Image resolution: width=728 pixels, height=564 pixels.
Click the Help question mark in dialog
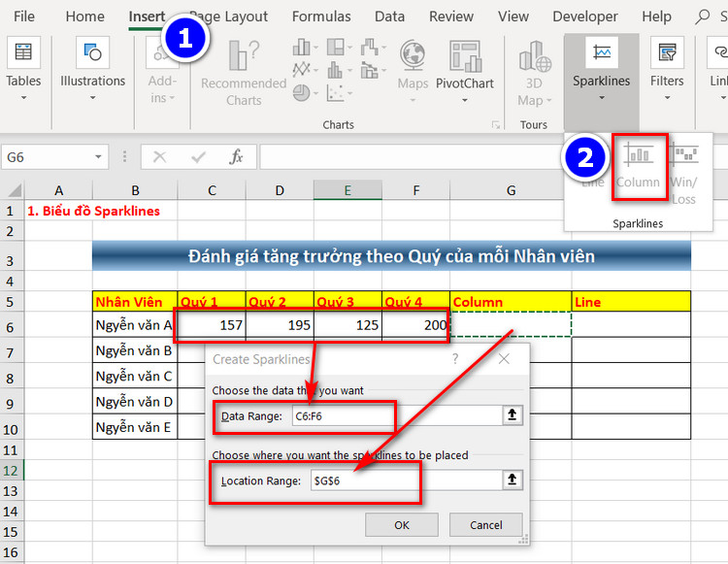455,358
